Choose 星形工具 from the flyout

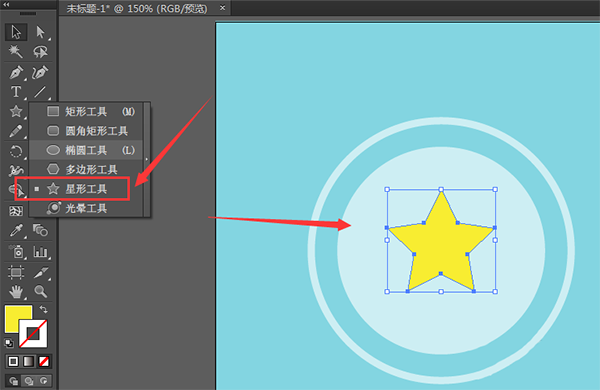pos(86,189)
